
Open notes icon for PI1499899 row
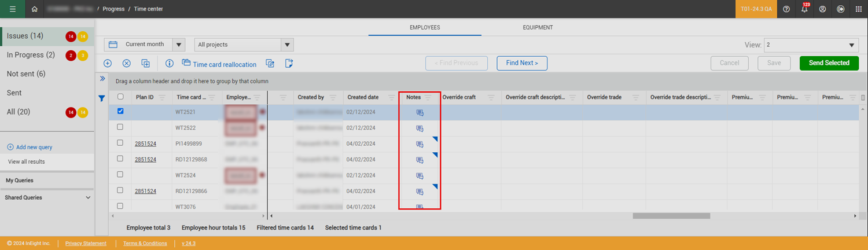coord(420,145)
